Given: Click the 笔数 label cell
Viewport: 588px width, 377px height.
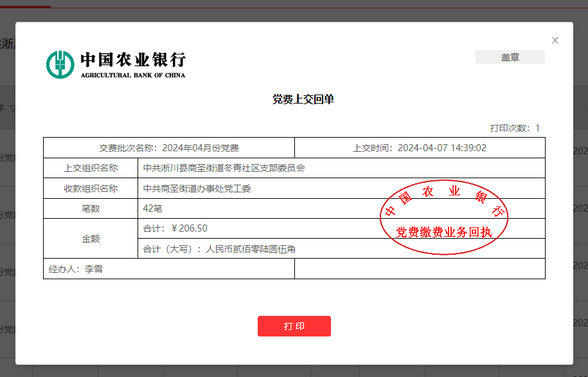Looking at the screenshot, I should [x=91, y=209].
